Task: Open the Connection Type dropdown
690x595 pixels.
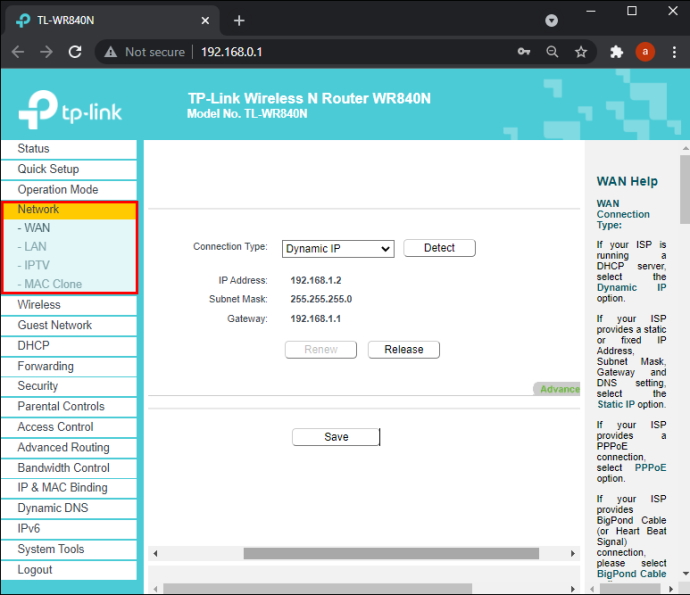Action: [x=338, y=249]
